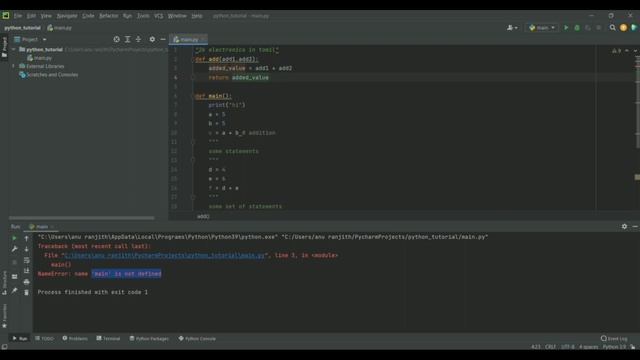The width and height of the screenshot is (640, 360).
Task: Open the Edit menu
Action: [x=31, y=16]
